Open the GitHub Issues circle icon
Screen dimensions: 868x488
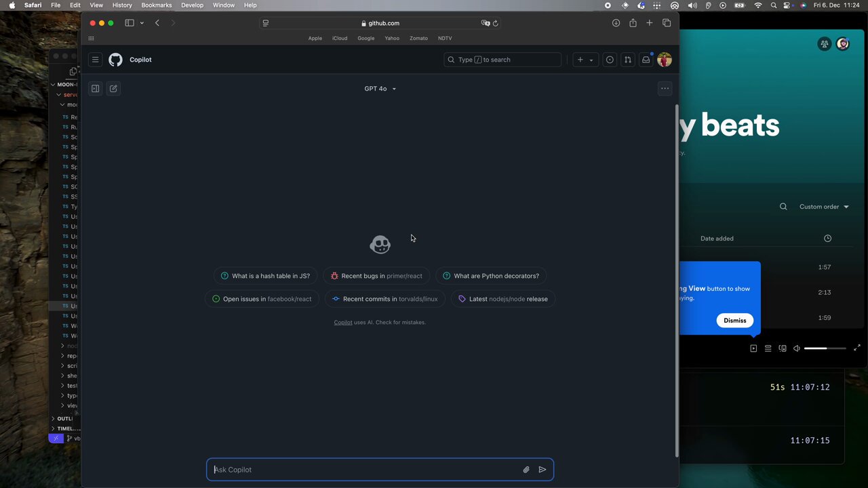pyautogui.click(x=610, y=60)
